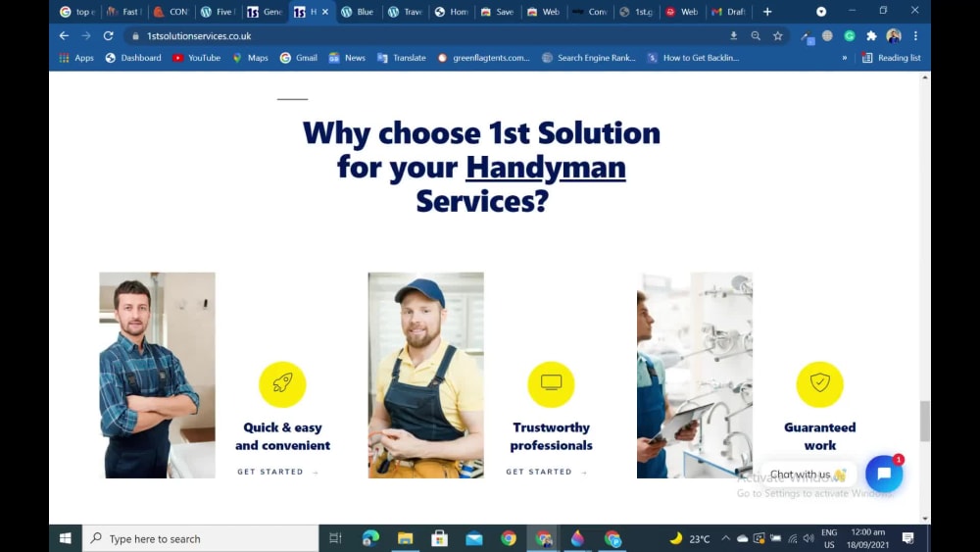
Task: Open the Maps bookmark
Action: coord(250,58)
